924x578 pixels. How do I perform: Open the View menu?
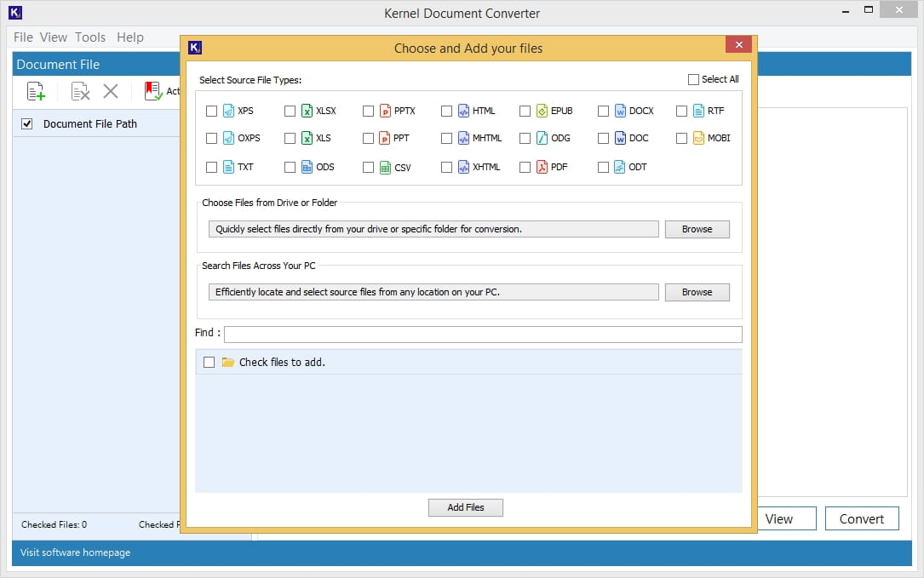[53, 37]
